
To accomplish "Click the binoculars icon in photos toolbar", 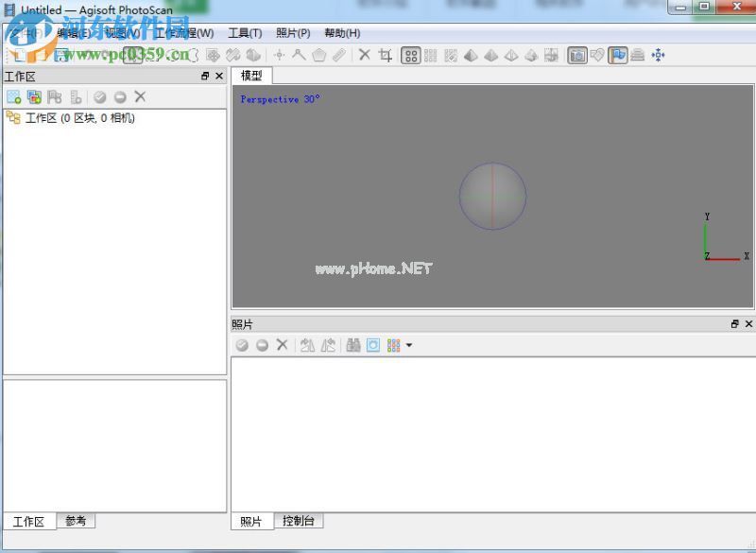I will (x=352, y=346).
